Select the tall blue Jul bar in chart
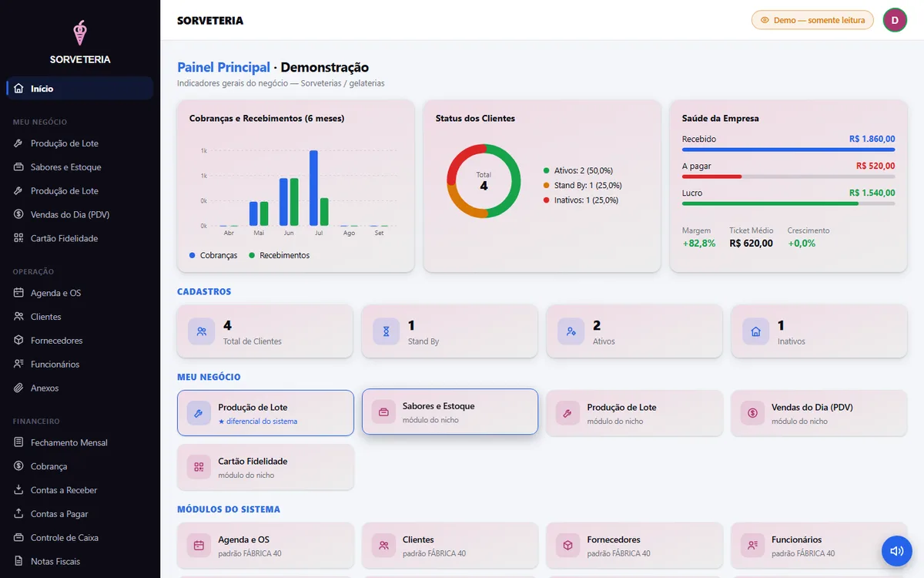The height and width of the screenshot is (578, 924). pos(313,188)
